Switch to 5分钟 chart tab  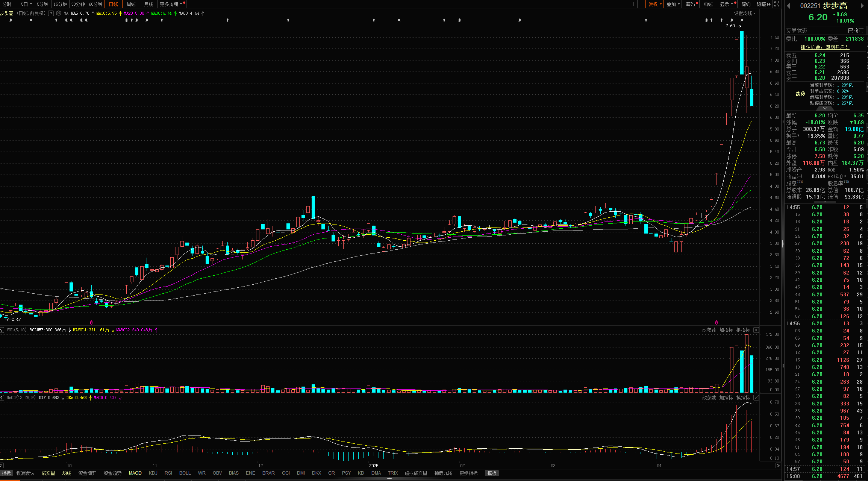point(42,4)
